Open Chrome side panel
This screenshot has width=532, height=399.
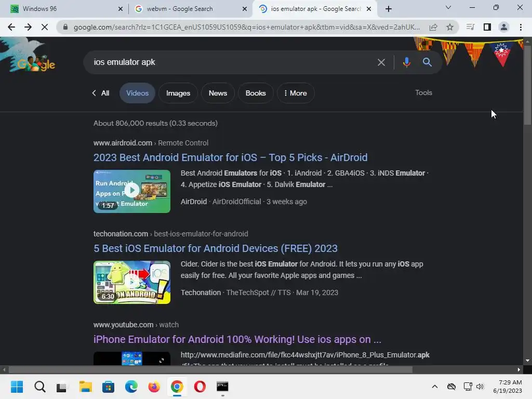tap(487, 27)
